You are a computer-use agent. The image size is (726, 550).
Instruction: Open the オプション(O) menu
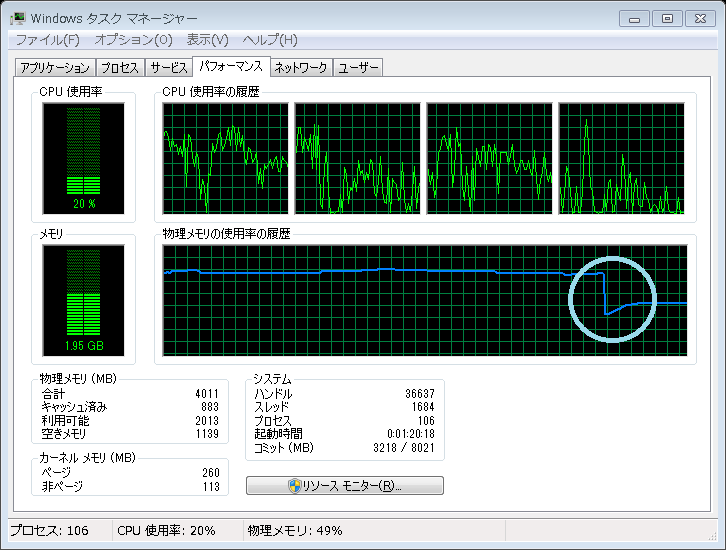pyautogui.click(x=133, y=40)
